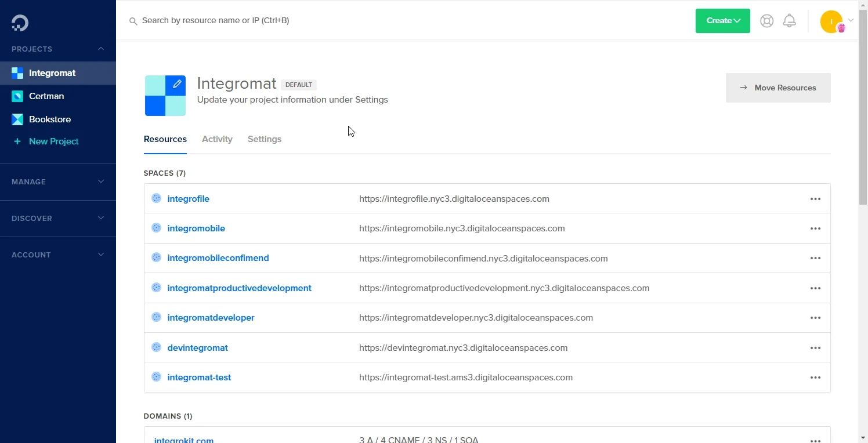The width and height of the screenshot is (868, 443).
Task: Open the integromat-test space link
Action: [x=200, y=377]
